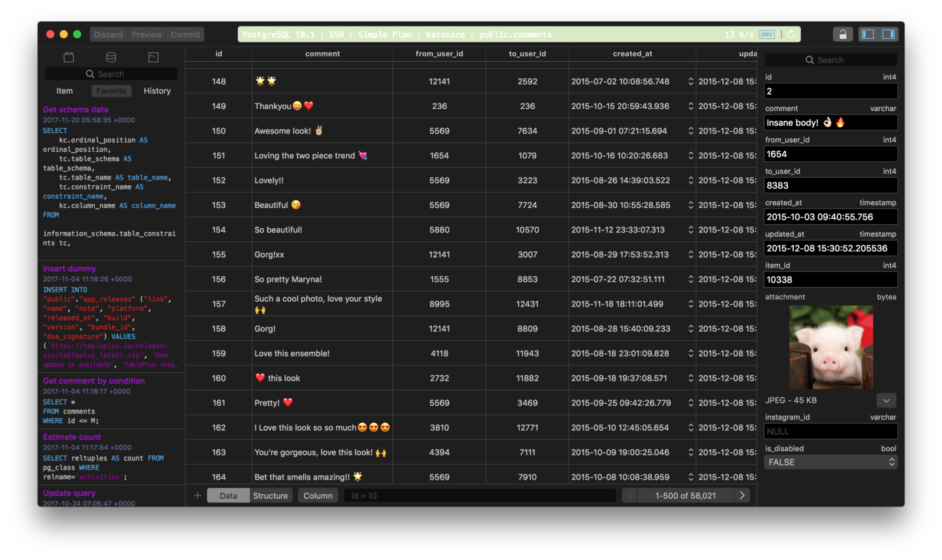Open favorite query Get schema data
942x560 pixels.
[75, 109]
